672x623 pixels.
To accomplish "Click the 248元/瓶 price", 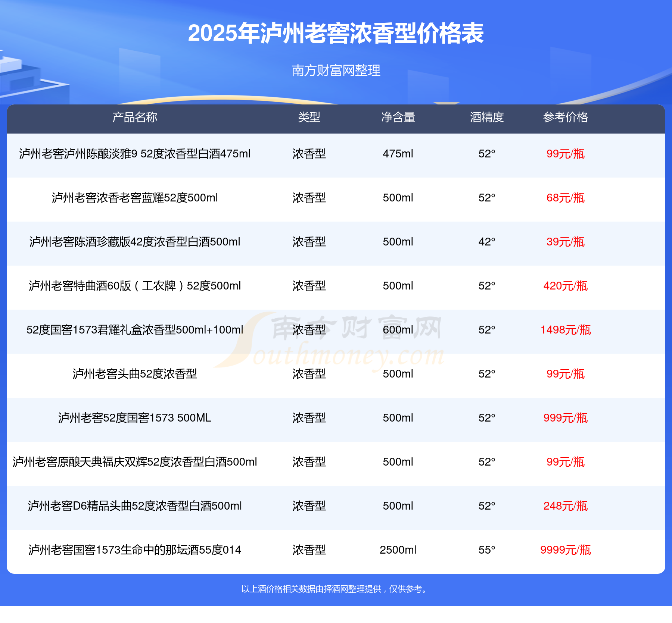I will (566, 506).
